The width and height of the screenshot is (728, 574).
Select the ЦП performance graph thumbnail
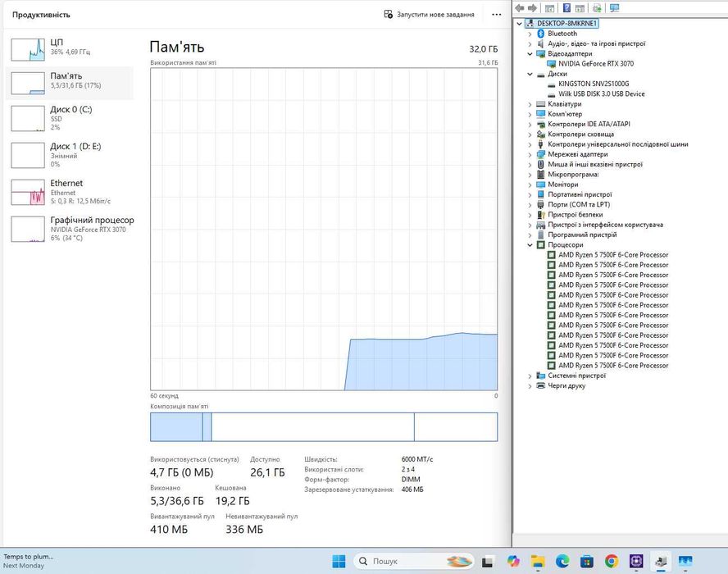[x=28, y=50]
